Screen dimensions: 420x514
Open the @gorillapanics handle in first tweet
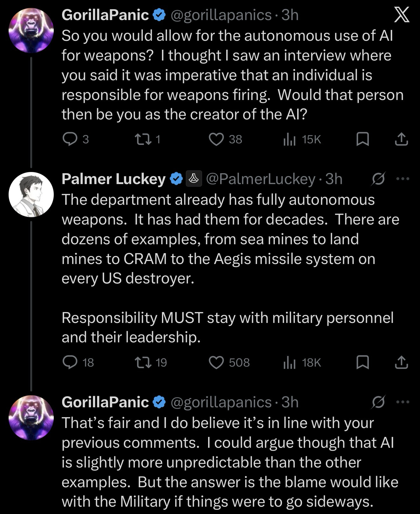pyautogui.click(x=221, y=15)
